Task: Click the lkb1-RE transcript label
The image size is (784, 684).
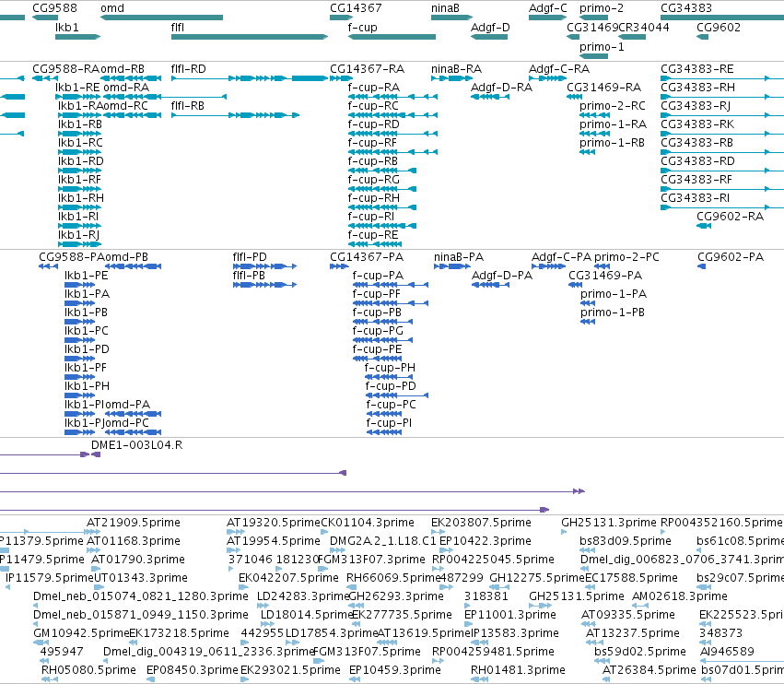Action: click(77, 87)
